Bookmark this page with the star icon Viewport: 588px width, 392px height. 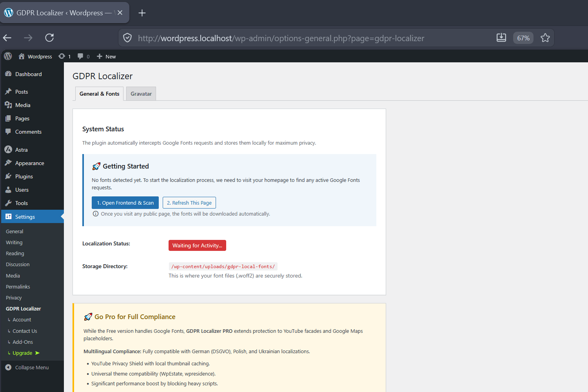(545, 38)
